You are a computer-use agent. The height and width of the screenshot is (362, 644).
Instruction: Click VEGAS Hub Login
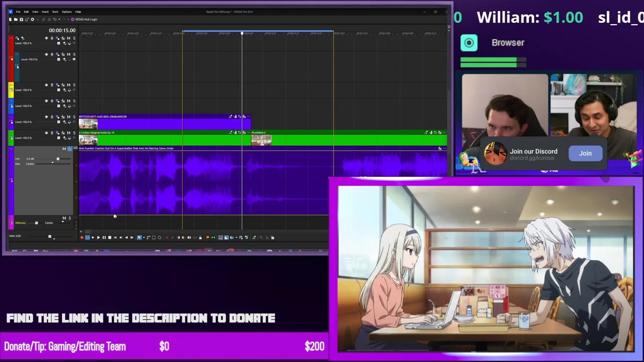point(84,20)
